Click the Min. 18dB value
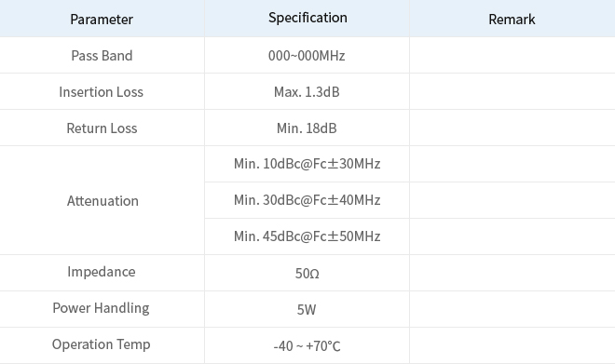 tap(307, 128)
